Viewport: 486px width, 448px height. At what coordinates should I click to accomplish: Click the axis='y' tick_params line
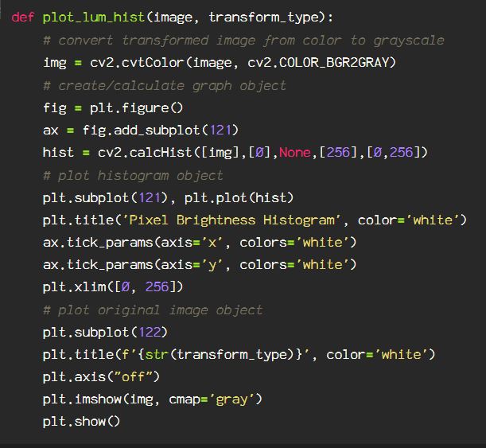pyautogui.click(x=200, y=264)
